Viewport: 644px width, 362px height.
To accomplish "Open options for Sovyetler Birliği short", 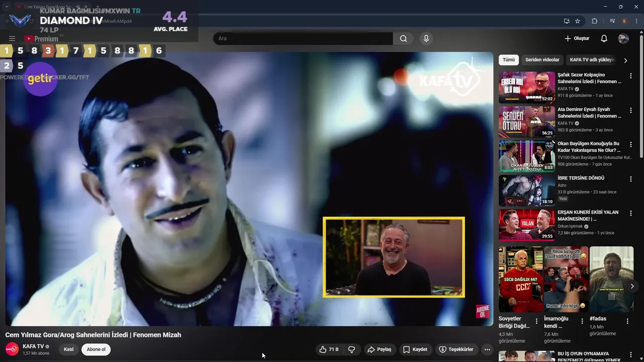I will 537,321.
